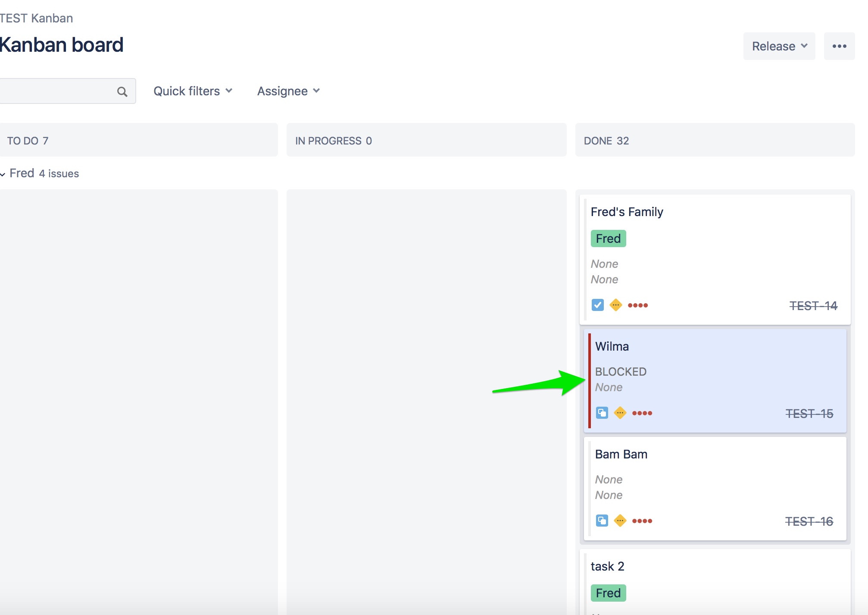Expand the Quick filters dropdown

pos(193,91)
